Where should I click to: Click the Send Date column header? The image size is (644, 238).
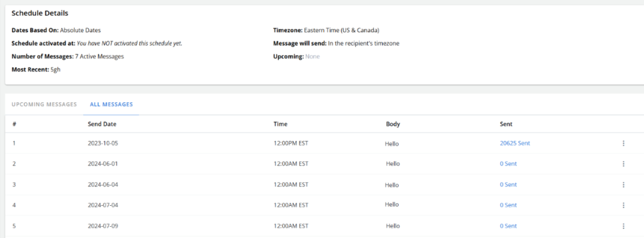pyautogui.click(x=102, y=124)
